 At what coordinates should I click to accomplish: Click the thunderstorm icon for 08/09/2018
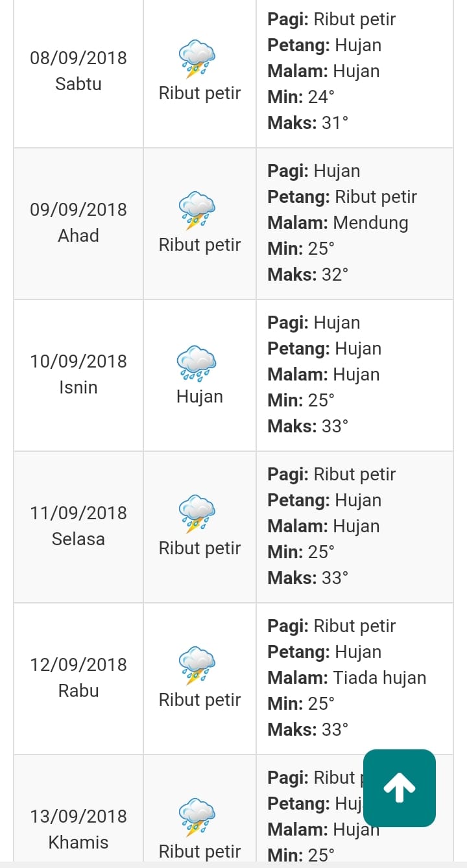(197, 59)
